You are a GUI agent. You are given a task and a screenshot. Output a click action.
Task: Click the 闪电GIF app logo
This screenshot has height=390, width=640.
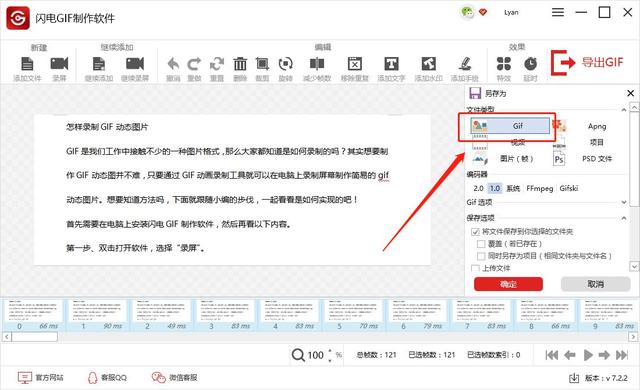click(18, 18)
